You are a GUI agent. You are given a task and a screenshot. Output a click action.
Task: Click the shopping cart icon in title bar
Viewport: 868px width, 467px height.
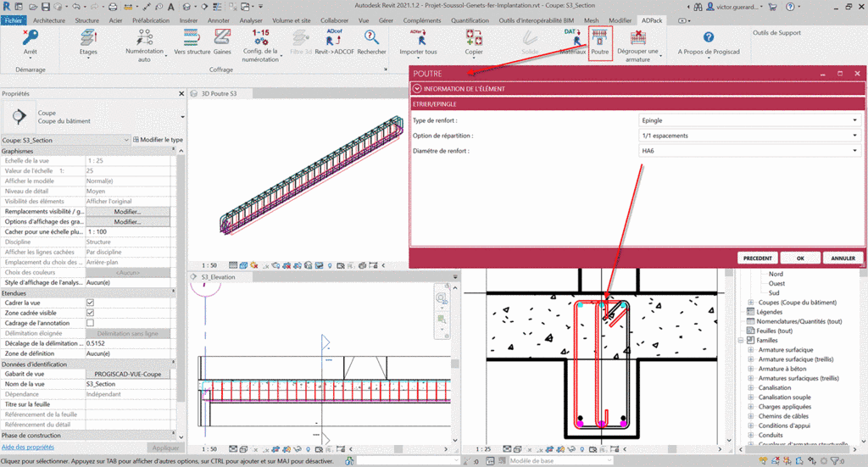pyautogui.click(x=772, y=7)
